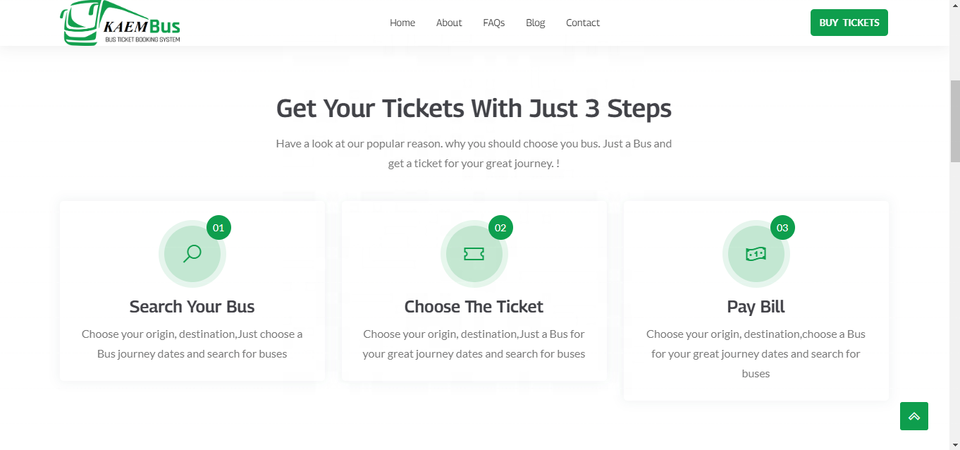The width and height of the screenshot is (960, 450).
Task: Navigate to the FAQs page
Action: [494, 23]
